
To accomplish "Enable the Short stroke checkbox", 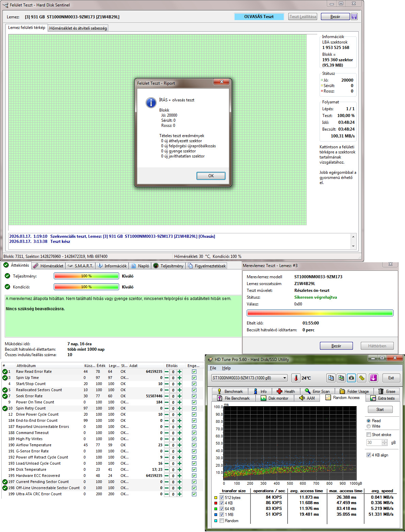I will click(x=369, y=435).
